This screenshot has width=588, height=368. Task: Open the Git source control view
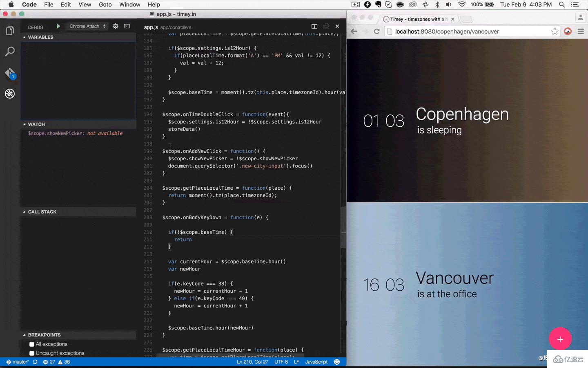(10, 73)
